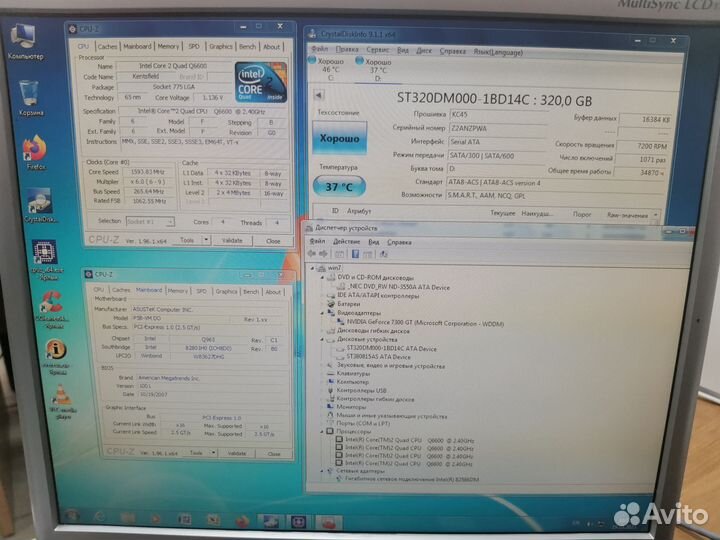Click the Intel Core 2 Quad logo
This screenshot has width=720, height=540.
260,82
